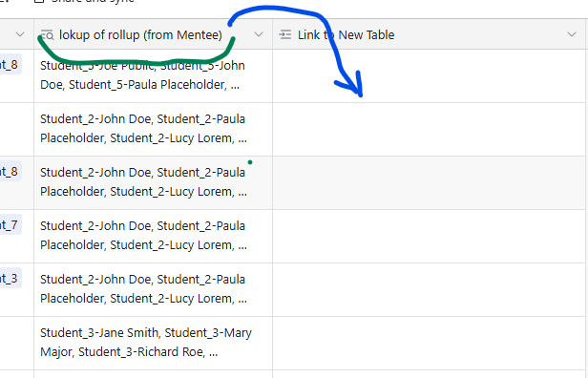
Task: Select the cell starting with Student_3-Jane Smith
Action: coord(153,343)
